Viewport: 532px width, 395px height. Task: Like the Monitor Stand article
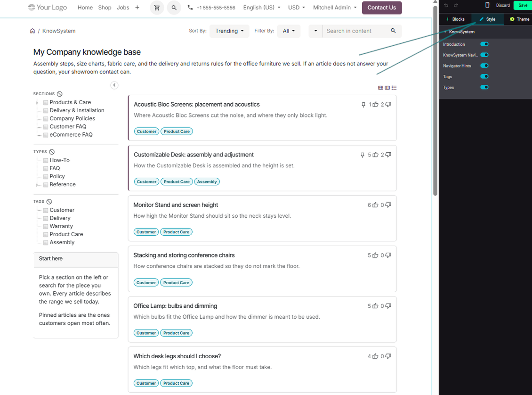point(375,205)
